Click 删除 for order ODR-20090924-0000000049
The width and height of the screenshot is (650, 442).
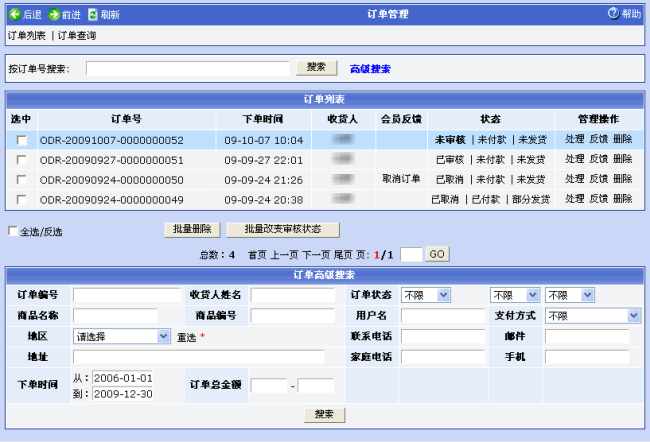coord(622,199)
